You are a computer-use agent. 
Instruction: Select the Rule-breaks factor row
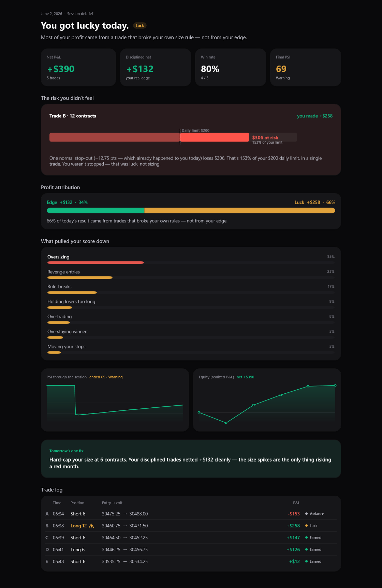(191, 289)
